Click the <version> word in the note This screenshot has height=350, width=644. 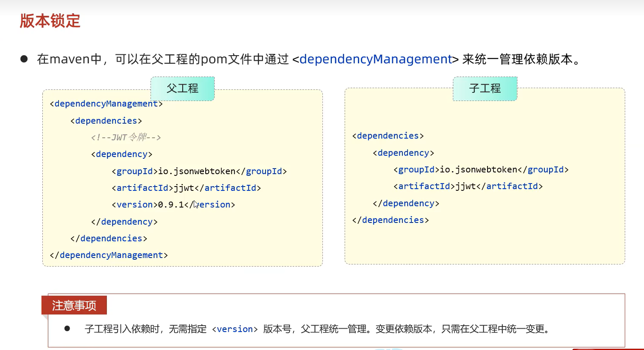235,329
